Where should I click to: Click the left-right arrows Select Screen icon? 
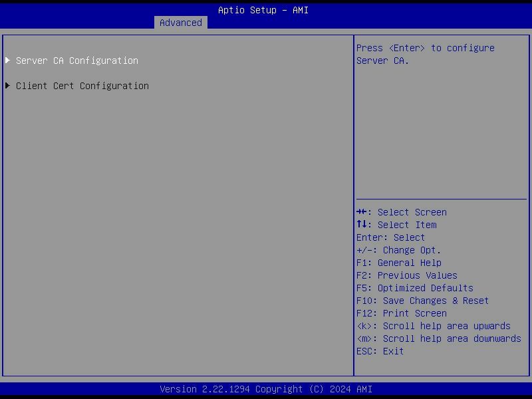(361, 212)
